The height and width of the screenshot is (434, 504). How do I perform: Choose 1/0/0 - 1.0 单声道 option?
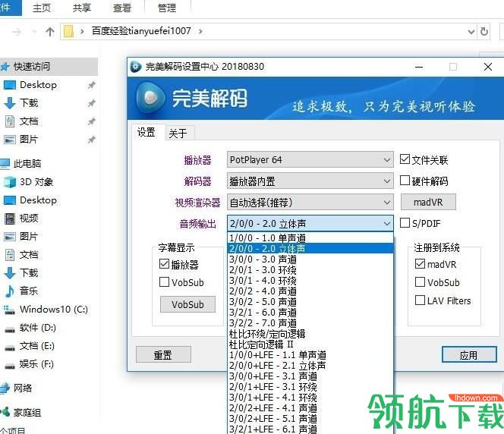coord(310,238)
